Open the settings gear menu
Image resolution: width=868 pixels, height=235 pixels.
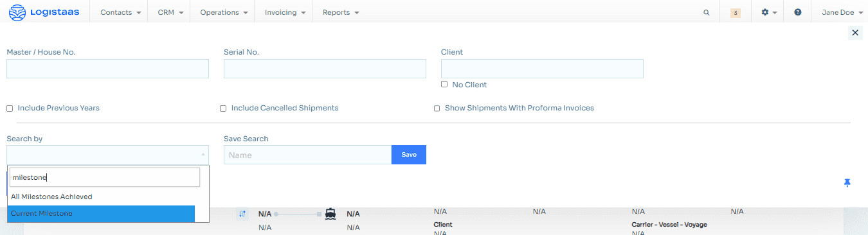pyautogui.click(x=769, y=12)
